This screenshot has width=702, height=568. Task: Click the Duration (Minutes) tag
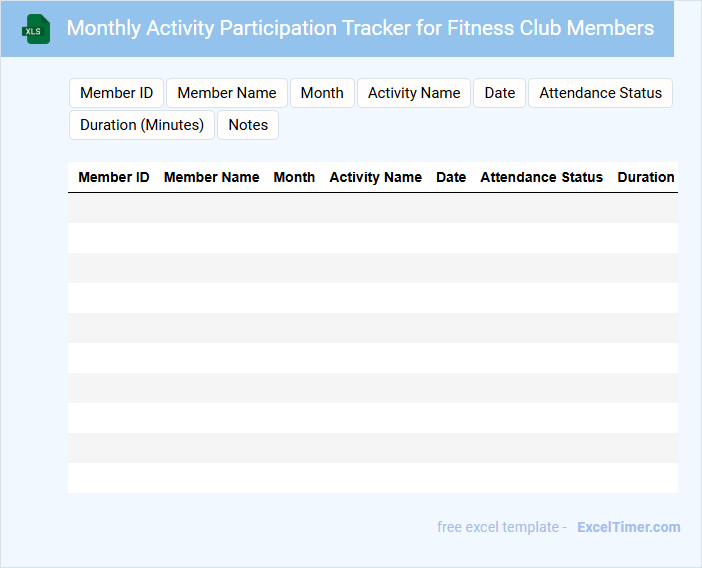(x=142, y=125)
